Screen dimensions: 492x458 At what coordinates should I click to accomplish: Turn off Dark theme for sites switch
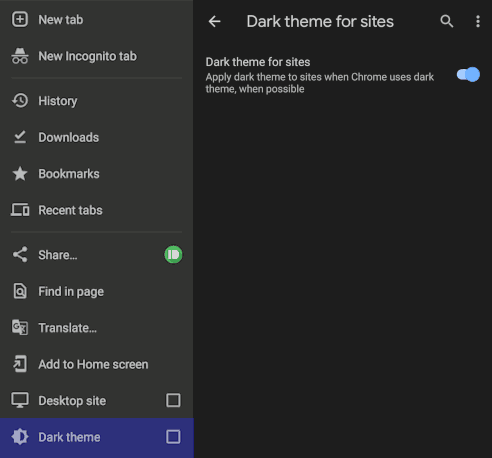468,74
